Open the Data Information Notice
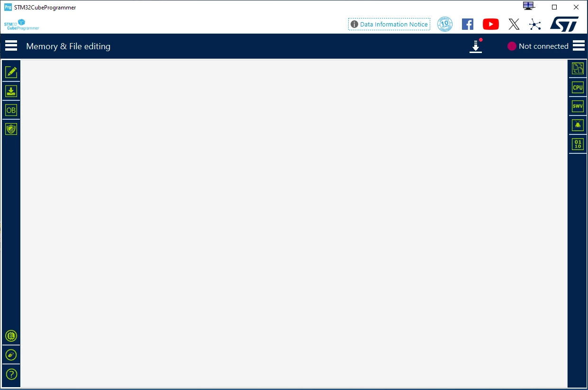This screenshot has width=588, height=390. point(389,24)
